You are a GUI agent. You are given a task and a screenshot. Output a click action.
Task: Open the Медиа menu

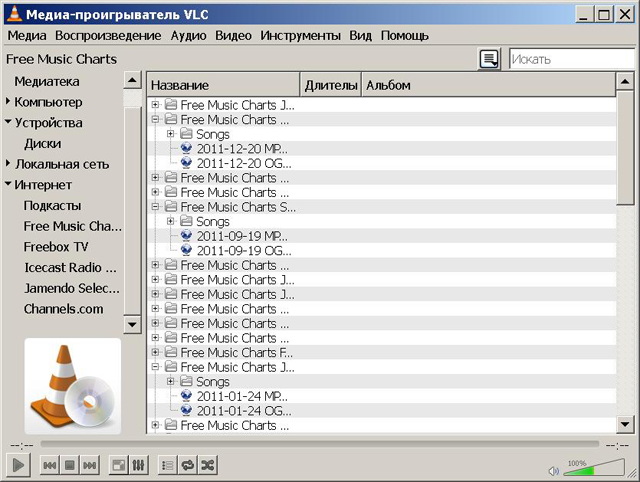27,36
